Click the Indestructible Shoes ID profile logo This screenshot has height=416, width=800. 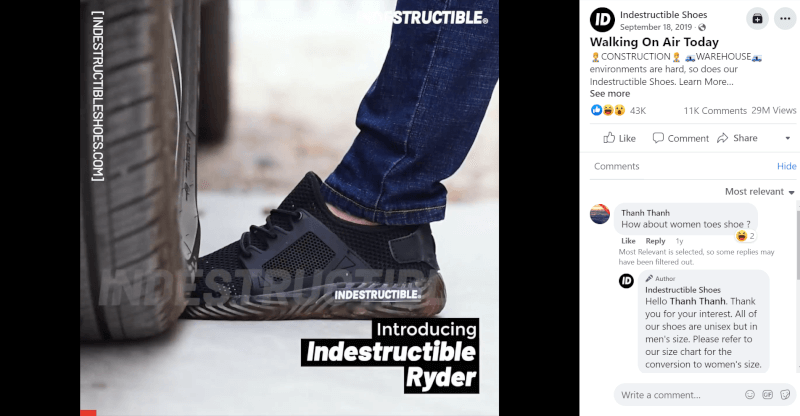click(602, 20)
